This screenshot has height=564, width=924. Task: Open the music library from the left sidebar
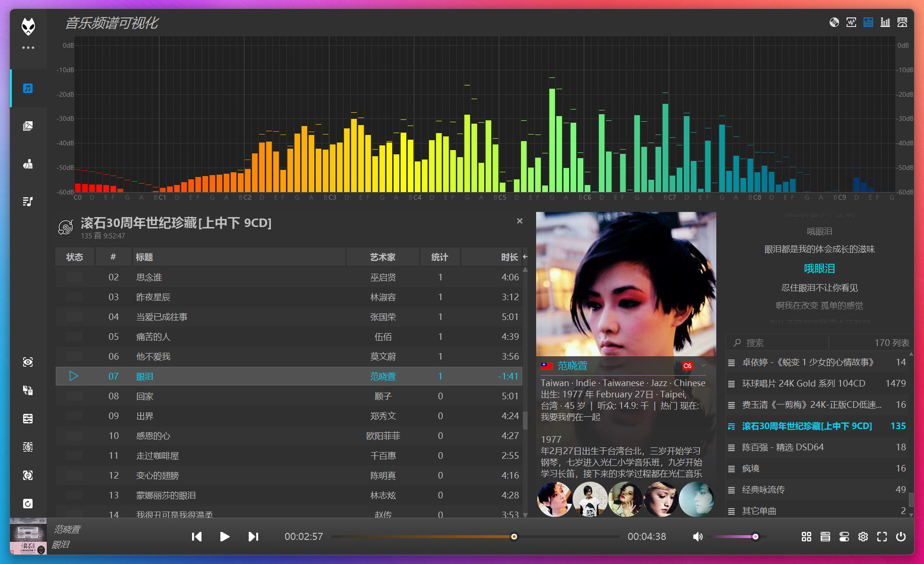pos(28,88)
